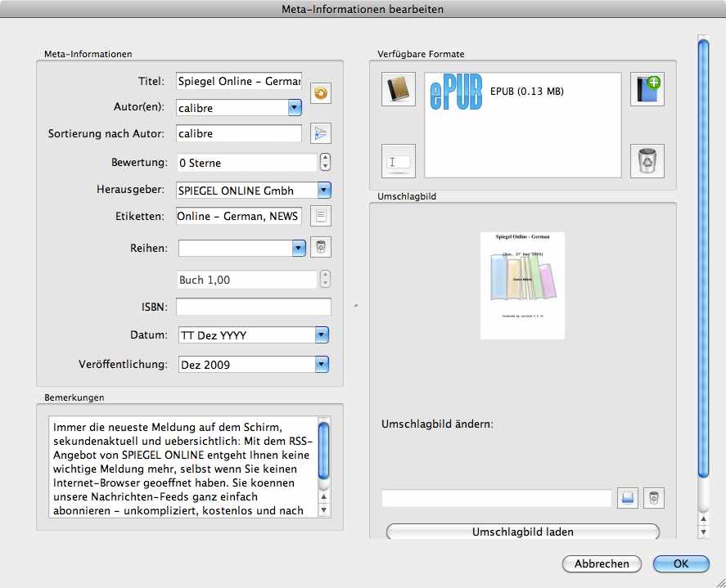Open the Herausgeber dropdown list
726x588 pixels.
(323, 191)
